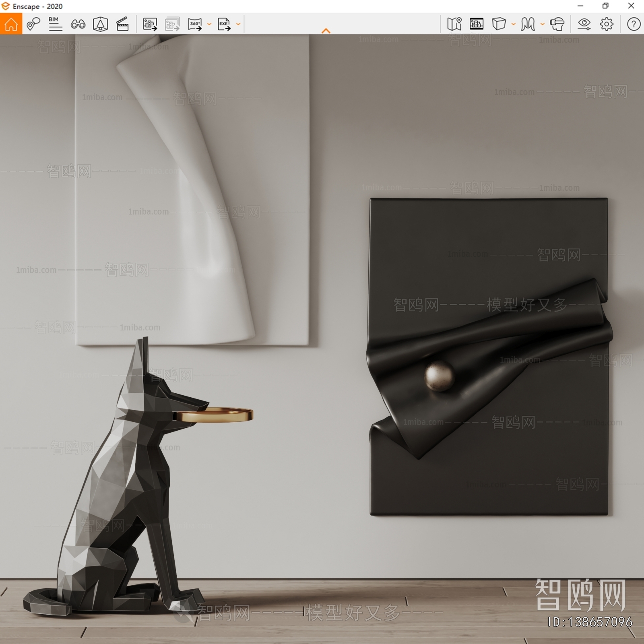Expand the 360 panorama dropdown arrow

[x=209, y=24]
